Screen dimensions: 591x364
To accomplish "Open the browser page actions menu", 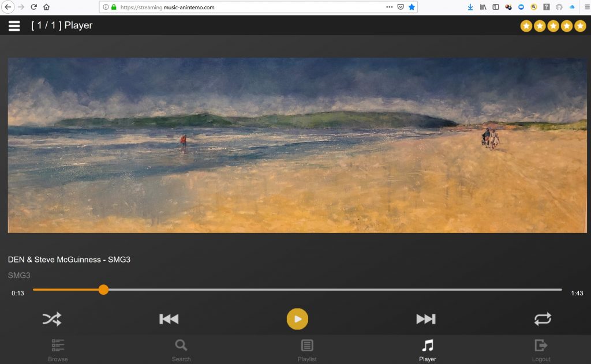I will click(x=389, y=7).
